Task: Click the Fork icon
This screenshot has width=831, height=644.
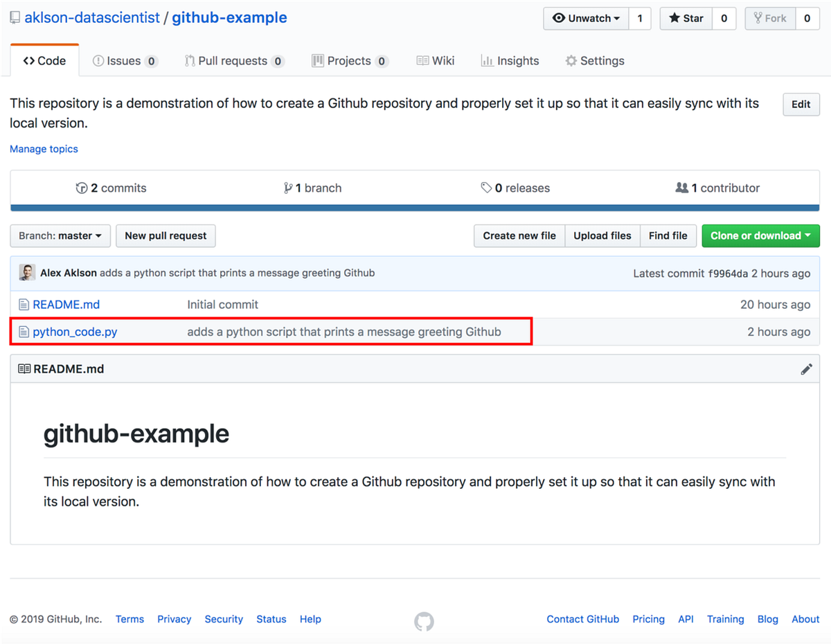Action: coord(758,19)
